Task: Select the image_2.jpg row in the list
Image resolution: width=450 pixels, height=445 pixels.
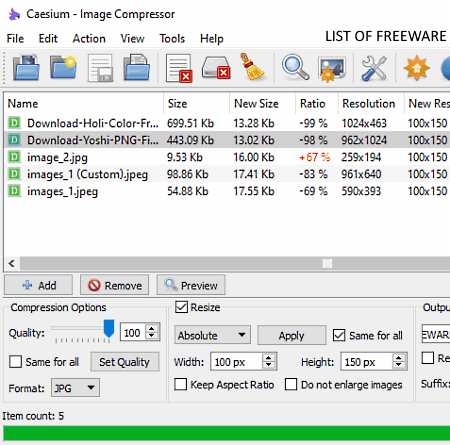Action: click(227, 157)
